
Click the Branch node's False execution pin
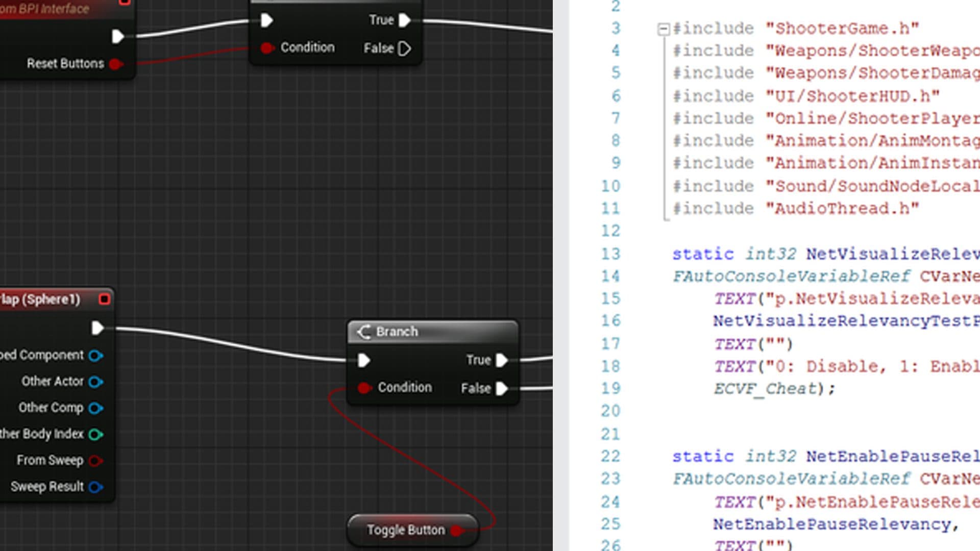(x=502, y=389)
